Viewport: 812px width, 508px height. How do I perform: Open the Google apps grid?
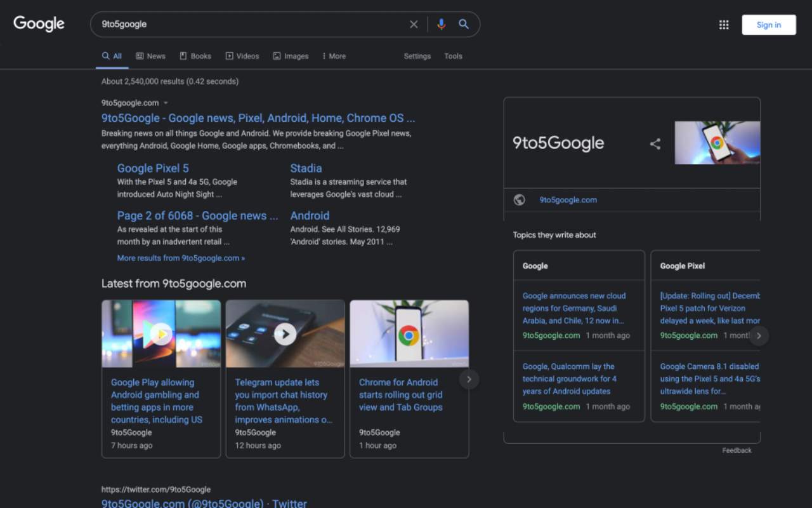[x=724, y=25]
